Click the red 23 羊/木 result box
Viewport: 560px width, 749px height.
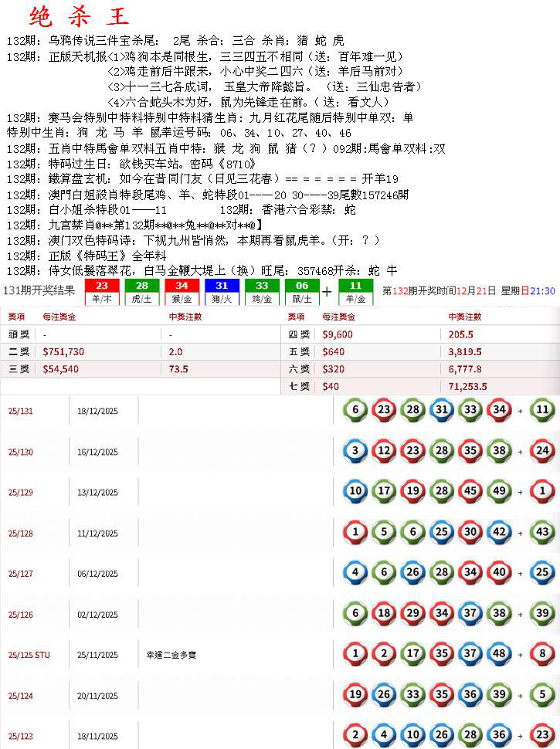click(101, 291)
